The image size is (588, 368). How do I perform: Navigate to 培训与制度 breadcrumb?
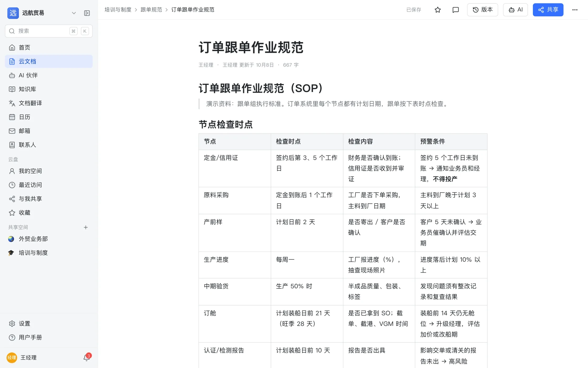[118, 10]
